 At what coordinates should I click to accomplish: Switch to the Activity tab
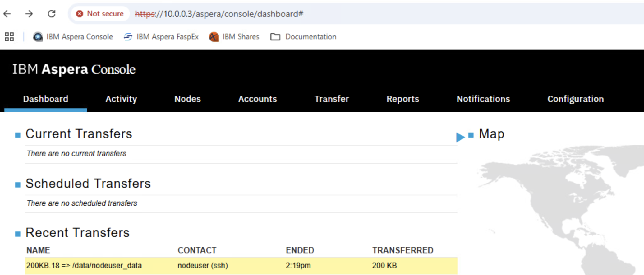pyautogui.click(x=121, y=99)
